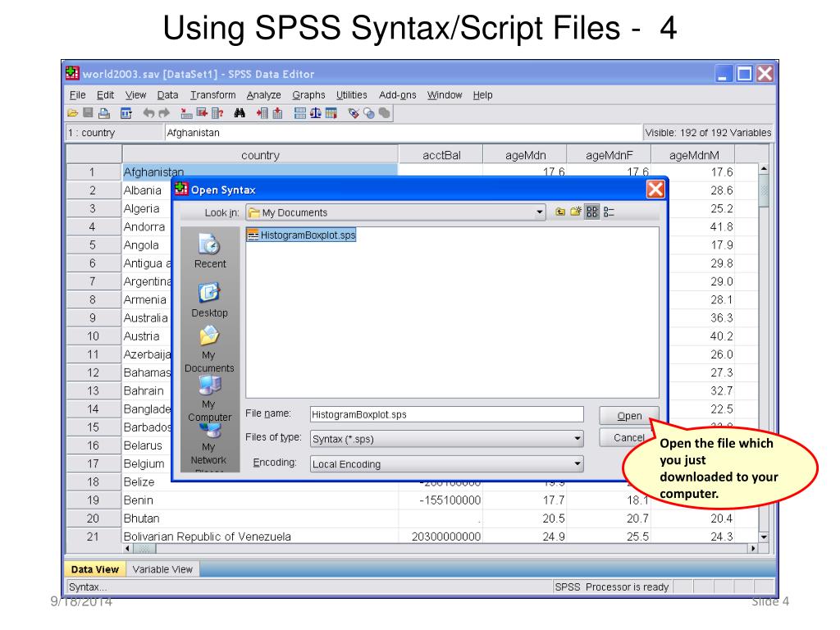The height and width of the screenshot is (630, 840).
Task: Click the horizontal scrollbar right arrow
Action: coord(753,549)
